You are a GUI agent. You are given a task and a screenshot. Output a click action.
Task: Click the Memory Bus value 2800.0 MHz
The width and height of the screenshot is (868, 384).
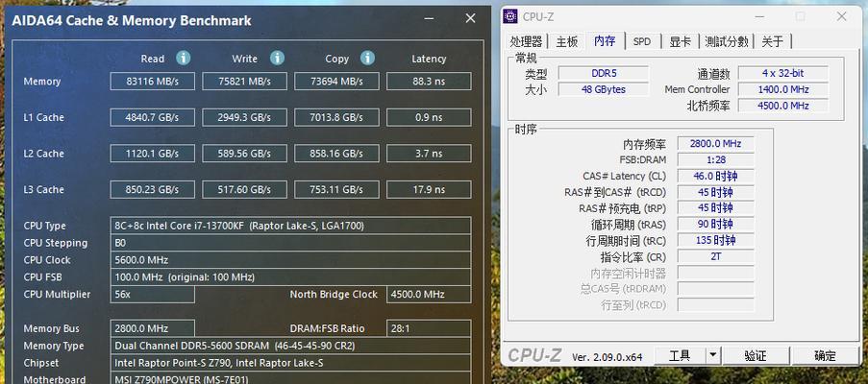click(x=152, y=328)
